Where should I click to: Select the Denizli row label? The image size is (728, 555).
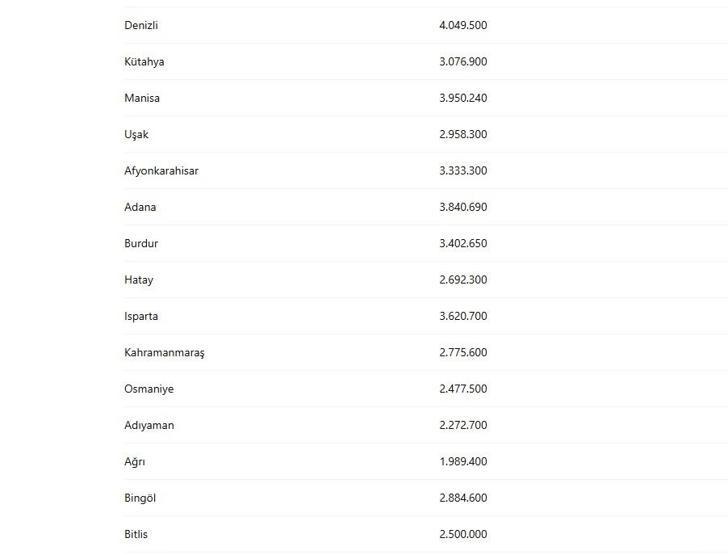141,25
